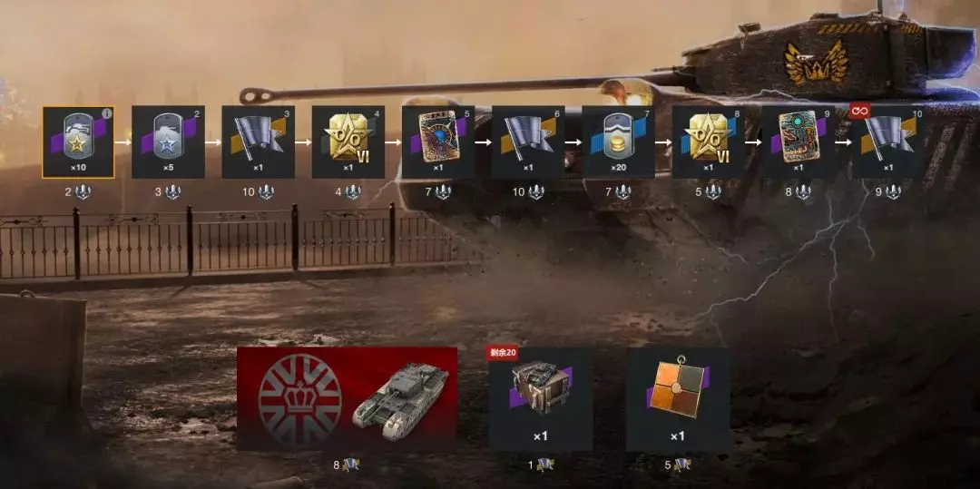This screenshot has width=980, height=489.
Task: Select the gold coins dog tag x20 reward
Action: (618, 142)
